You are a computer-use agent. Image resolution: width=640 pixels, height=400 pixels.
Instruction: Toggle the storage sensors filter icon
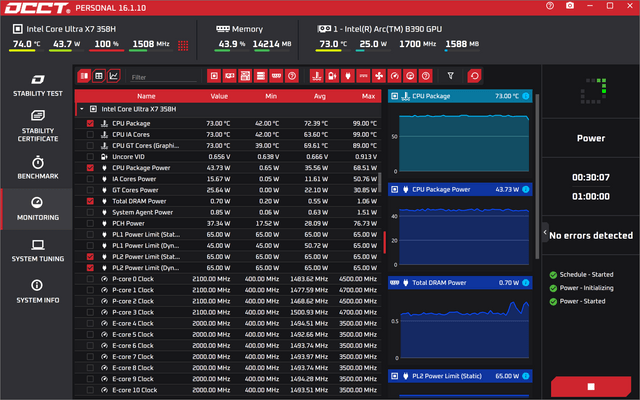tap(260, 76)
